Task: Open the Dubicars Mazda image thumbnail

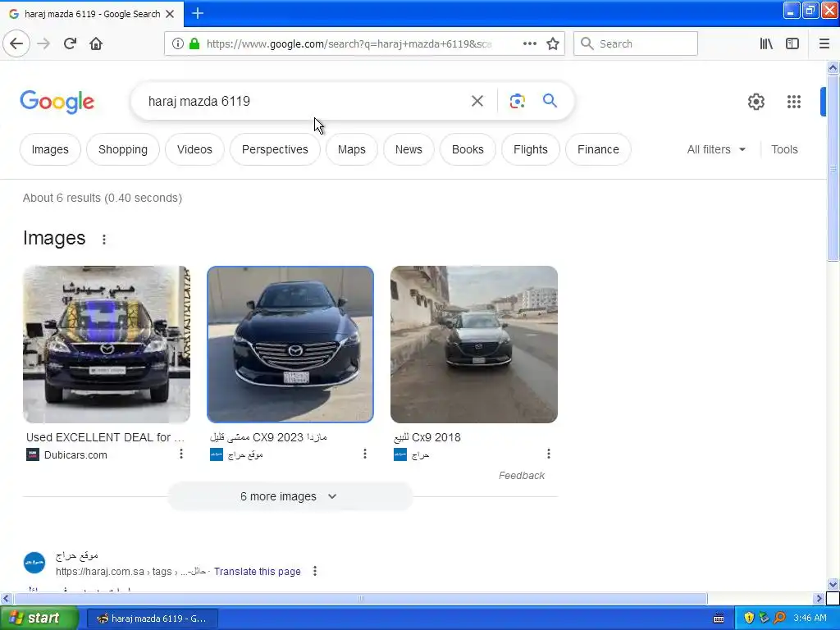Action: (x=107, y=345)
